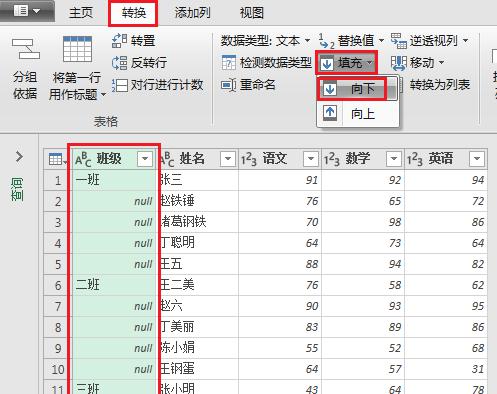Open the file menu button
This screenshot has width=497, height=394.
point(27,11)
